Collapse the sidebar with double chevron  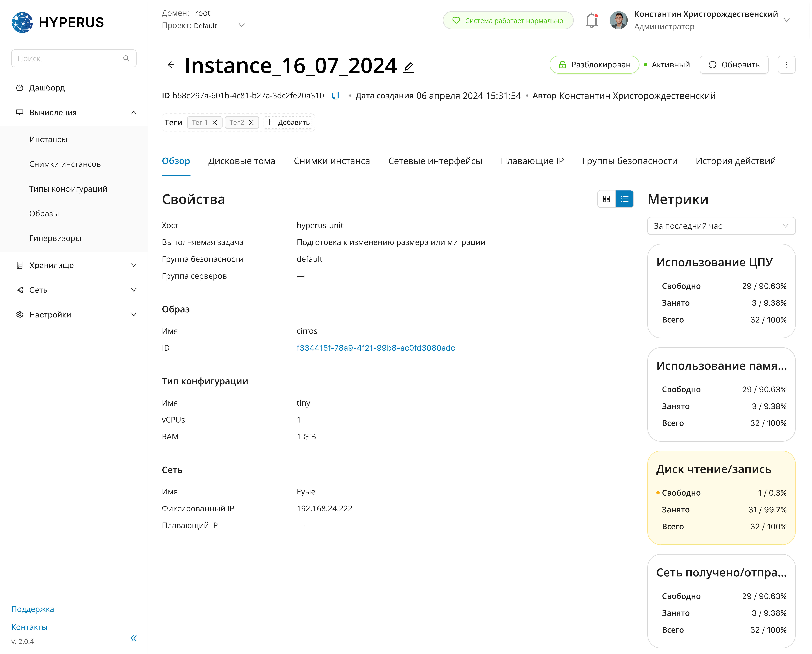pyautogui.click(x=134, y=638)
